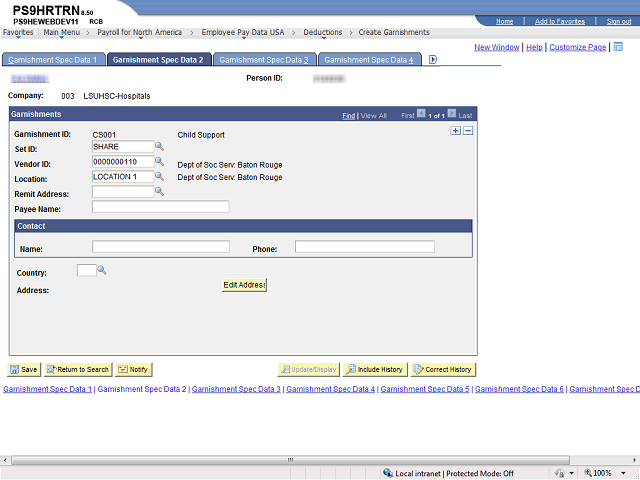
Task: Add a new garnishment row with plus icon
Action: pos(456,131)
